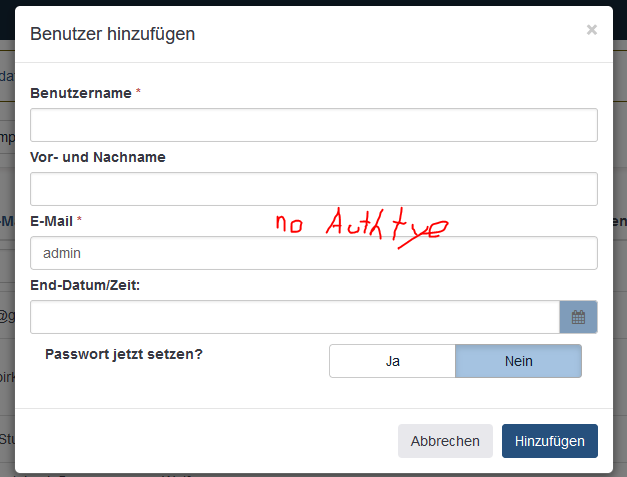Click the Abbrechen button
Image resolution: width=627 pixels, height=477 pixels.
[445, 441]
